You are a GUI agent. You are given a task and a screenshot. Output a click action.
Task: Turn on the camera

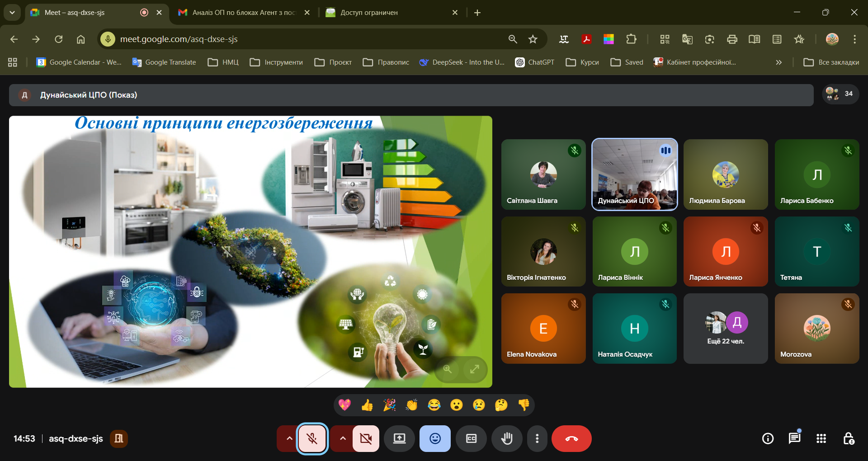(x=366, y=438)
